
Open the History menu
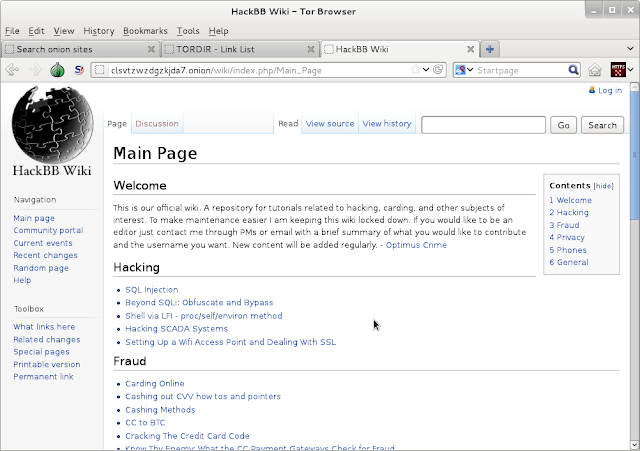99,31
